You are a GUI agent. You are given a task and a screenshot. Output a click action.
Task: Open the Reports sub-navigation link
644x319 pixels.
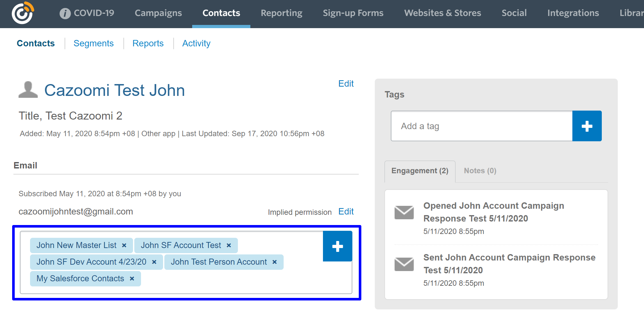pyautogui.click(x=148, y=43)
